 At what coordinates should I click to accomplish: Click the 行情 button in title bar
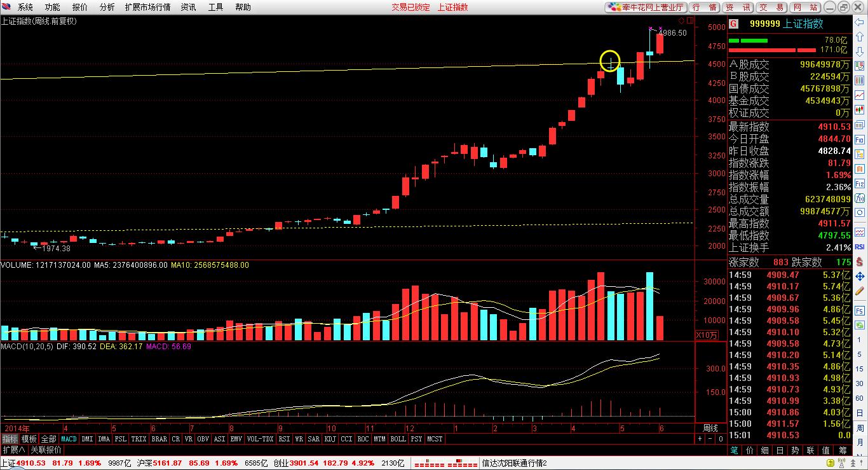coord(704,7)
